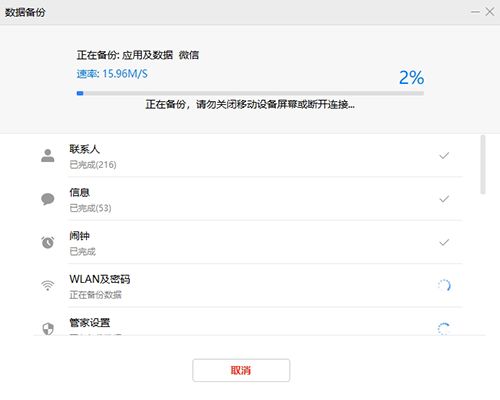Click the checkmark in the 闹钟 row
The height and width of the screenshot is (400, 500).
click(x=444, y=242)
